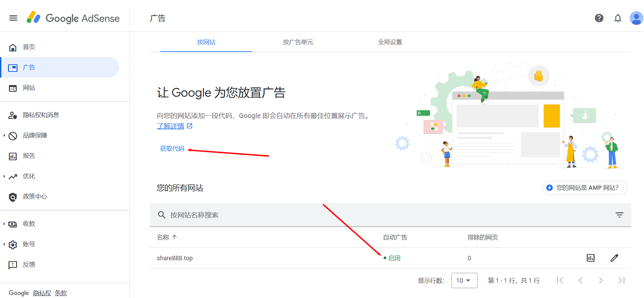Screen dimensions: 644x298
Task: Open the table filter icon
Action: click(620, 215)
